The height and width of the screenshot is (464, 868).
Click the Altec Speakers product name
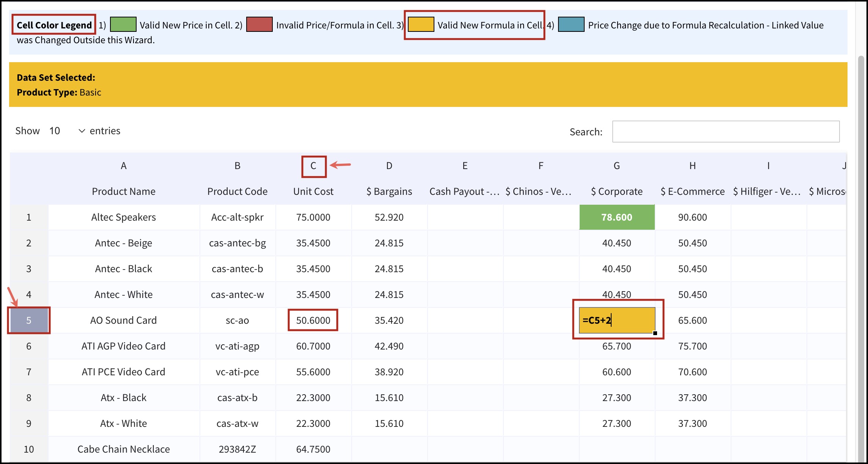[x=124, y=217]
